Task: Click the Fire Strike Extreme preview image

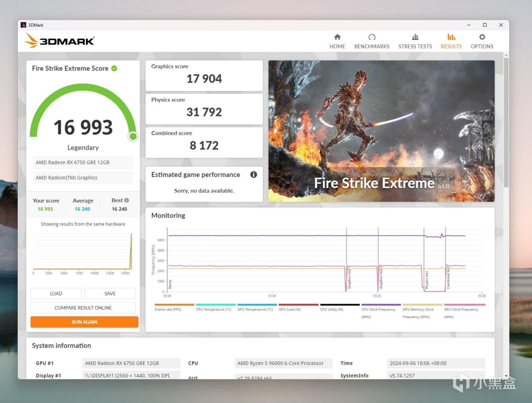Action: pos(382,131)
